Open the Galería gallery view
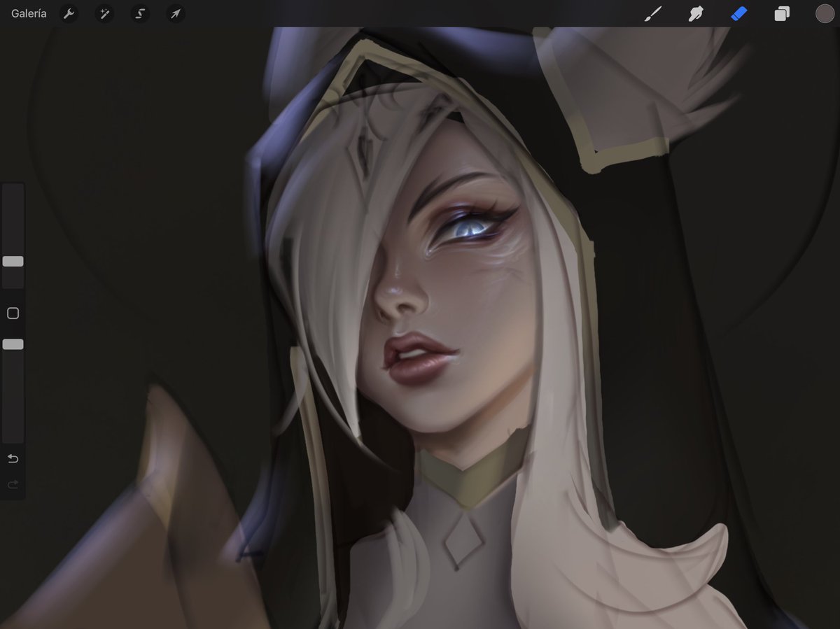Image resolution: width=840 pixels, height=629 pixels. (x=29, y=13)
